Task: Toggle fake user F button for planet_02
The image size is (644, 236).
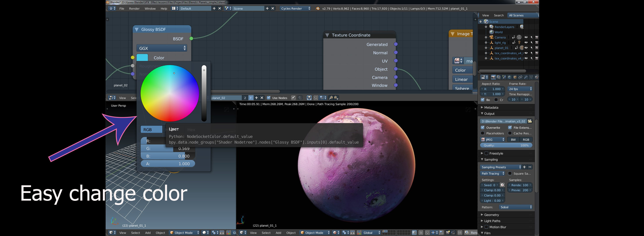Action: [x=251, y=98]
